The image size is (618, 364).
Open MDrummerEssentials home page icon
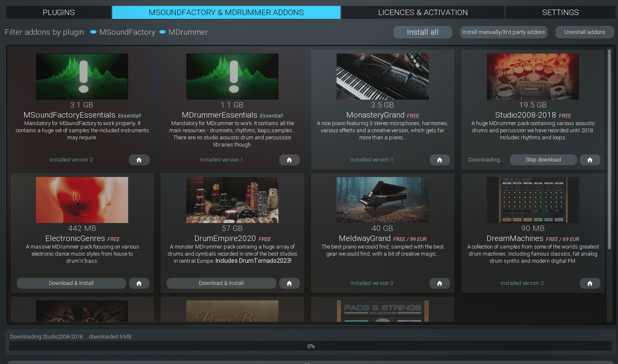point(289,160)
